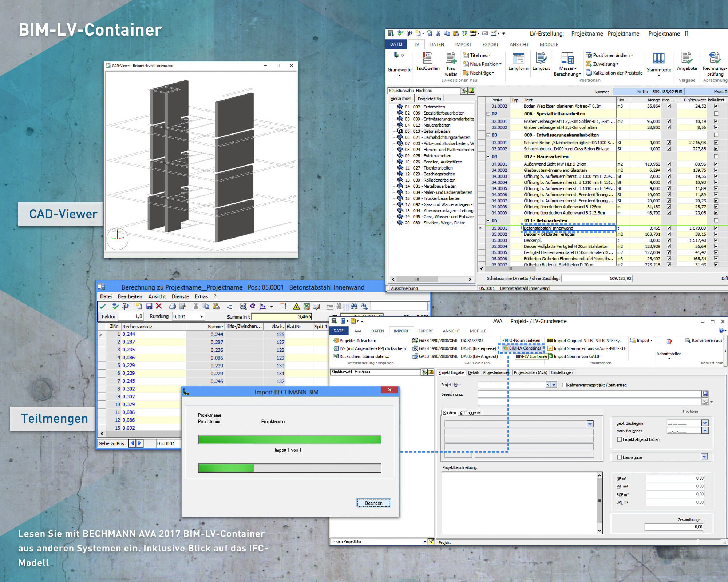Click previous position arrow beside Gehe zu Pos.

tap(132, 443)
